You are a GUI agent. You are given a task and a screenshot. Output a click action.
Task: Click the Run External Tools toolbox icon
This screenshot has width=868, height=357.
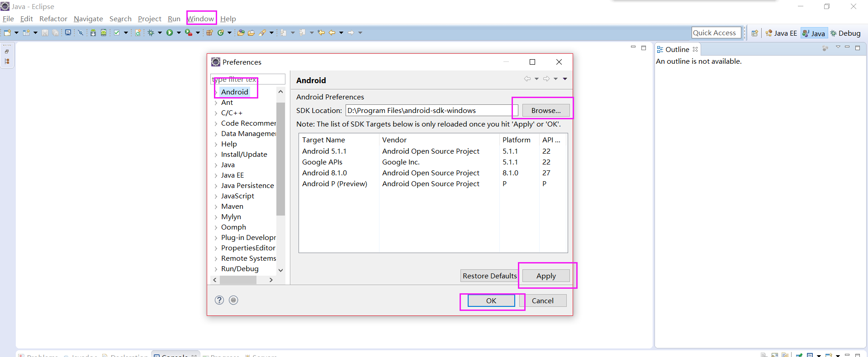(x=189, y=33)
